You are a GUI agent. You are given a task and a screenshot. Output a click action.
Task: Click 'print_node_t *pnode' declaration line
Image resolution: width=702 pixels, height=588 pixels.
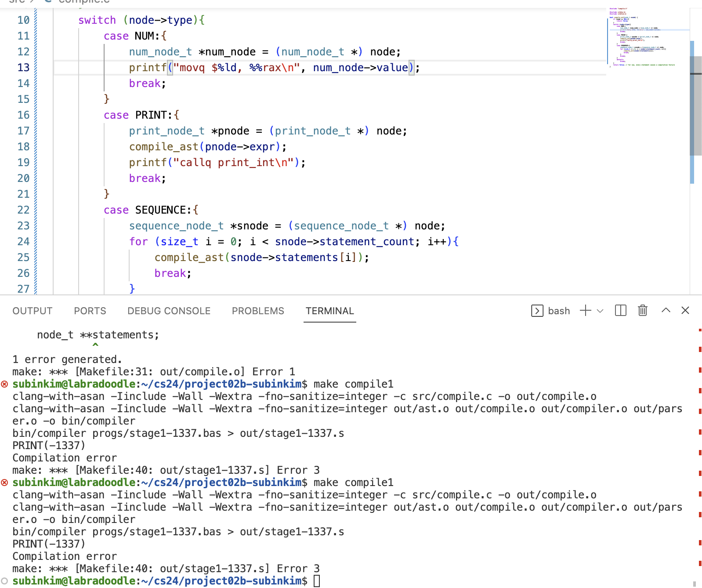(x=268, y=131)
